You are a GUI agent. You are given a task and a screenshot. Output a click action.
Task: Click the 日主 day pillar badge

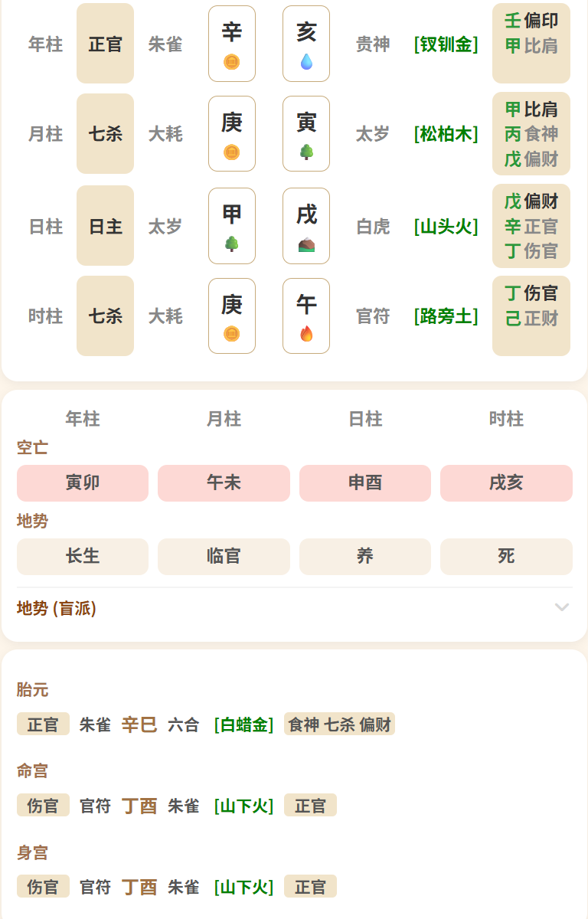tap(105, 225)
